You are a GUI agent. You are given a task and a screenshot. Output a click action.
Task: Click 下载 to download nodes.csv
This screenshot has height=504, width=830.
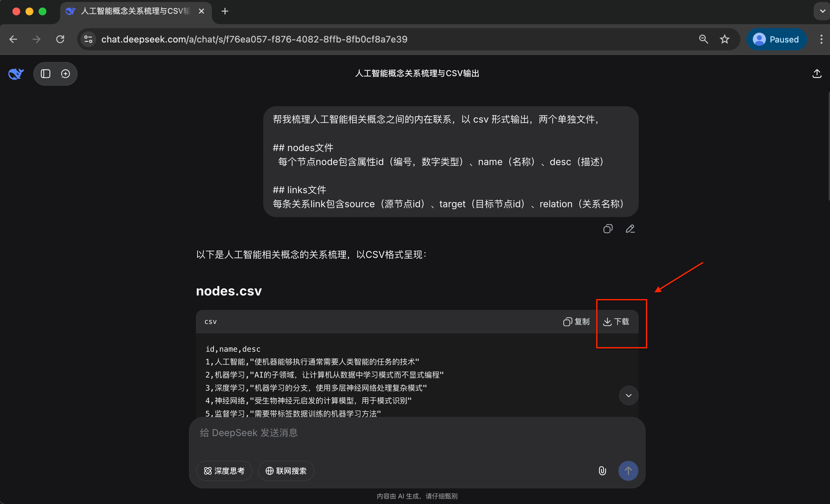(x=616, y=322)
